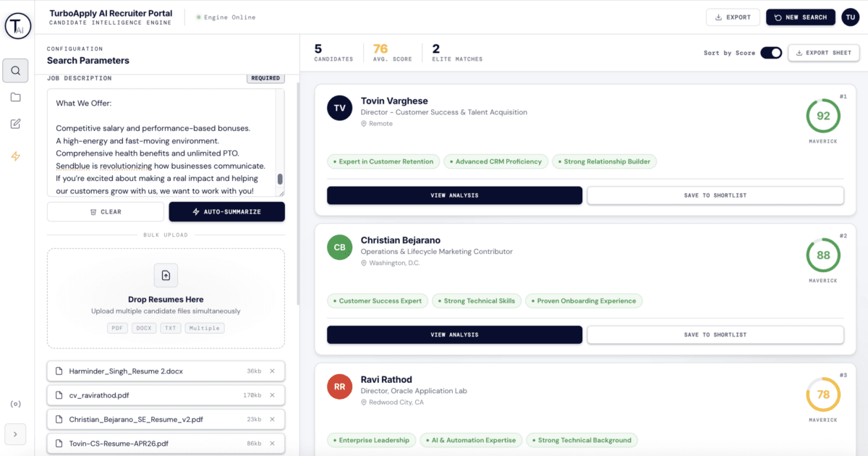This screenshot has height=456, width=868.
Task: Click the 88 score ring
Action: click(x=823, y=255)
